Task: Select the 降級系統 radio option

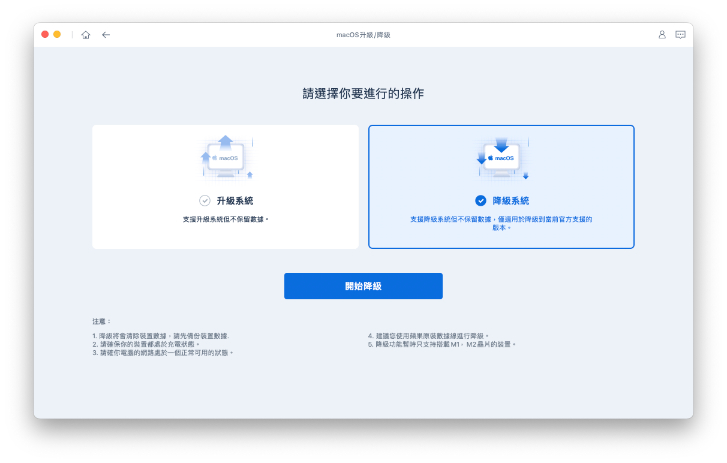Action: tap(481, 201)
